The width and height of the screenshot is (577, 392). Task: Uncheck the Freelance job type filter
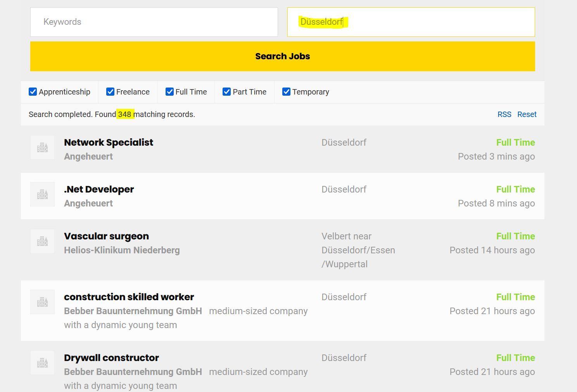[110, 92]
